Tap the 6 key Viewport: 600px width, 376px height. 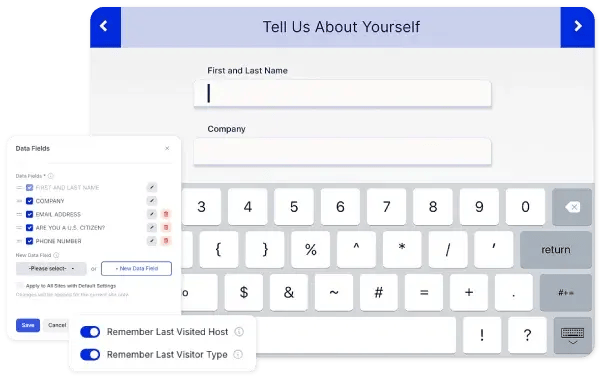(340, 207)
